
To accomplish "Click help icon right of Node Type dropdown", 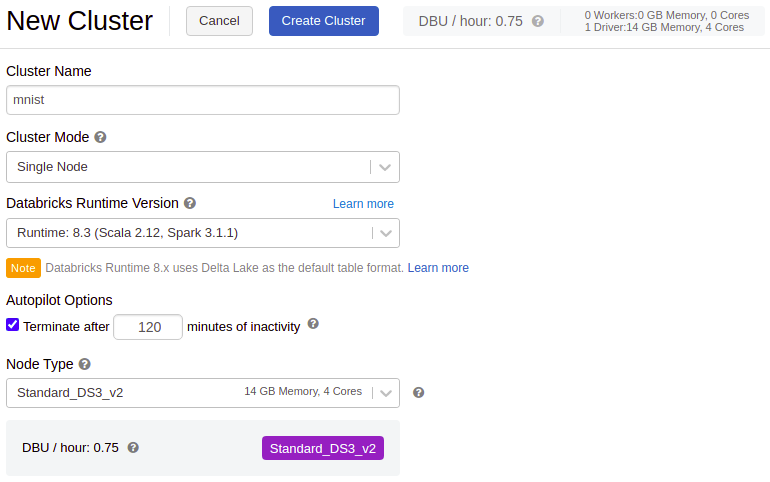I will (x=419, y=393).
